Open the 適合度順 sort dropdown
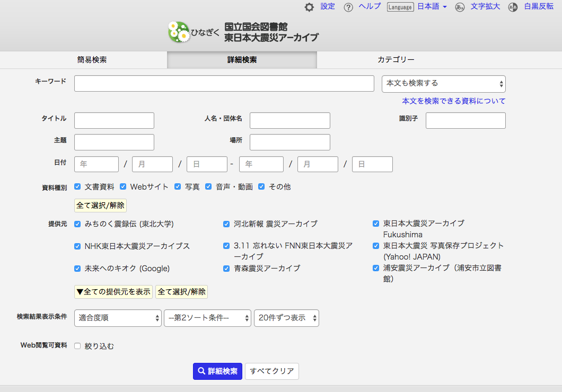Viewport: 562px width, 392px height. pos(118,318)
